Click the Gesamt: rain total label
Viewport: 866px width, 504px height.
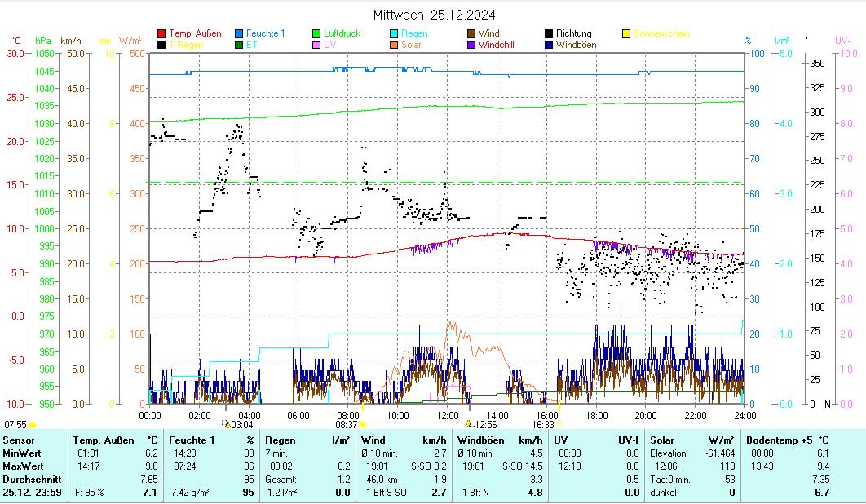tap(281, 480)
